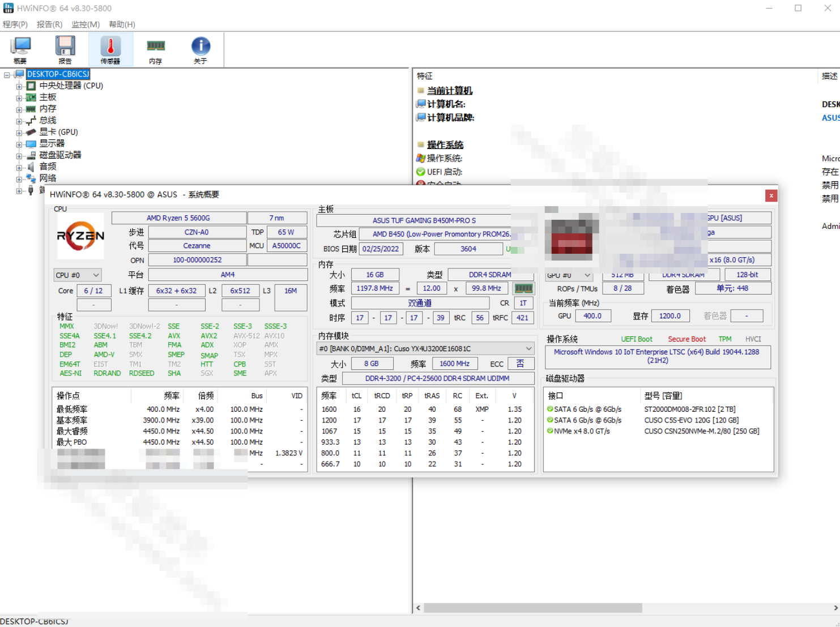The width and height of the screenshot is (840, 627).
Task: Click the green status icon for ST2000DM008-2FR102
Action: tap(550, 409)
